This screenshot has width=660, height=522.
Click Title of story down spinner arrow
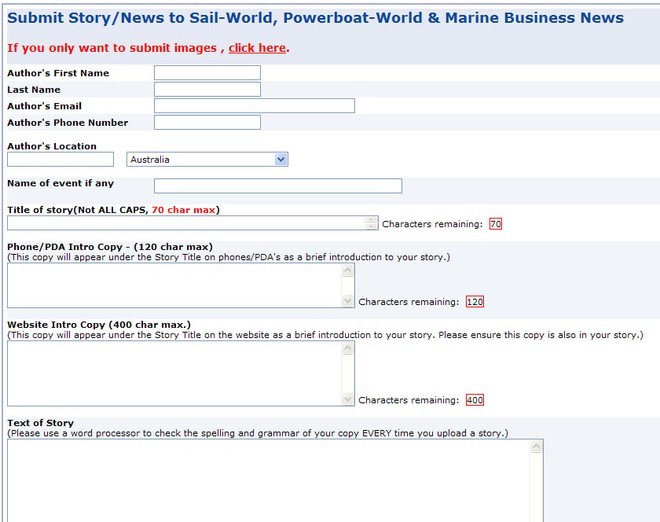(371, 226)
